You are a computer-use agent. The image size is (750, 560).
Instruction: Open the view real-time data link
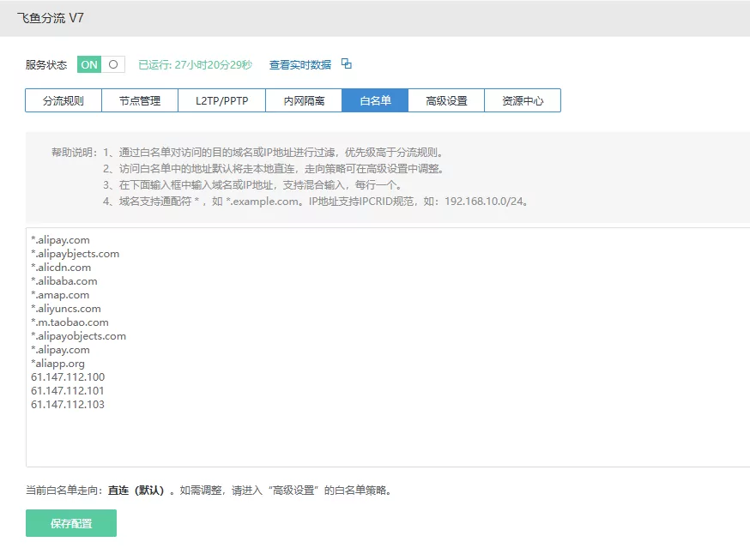(299, 64)
